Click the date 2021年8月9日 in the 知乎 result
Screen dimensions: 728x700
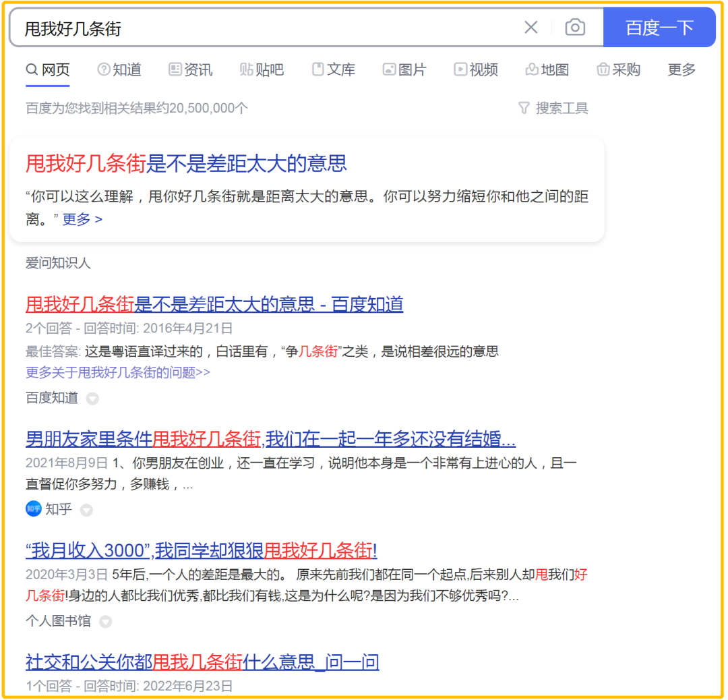tap(67, 463)
